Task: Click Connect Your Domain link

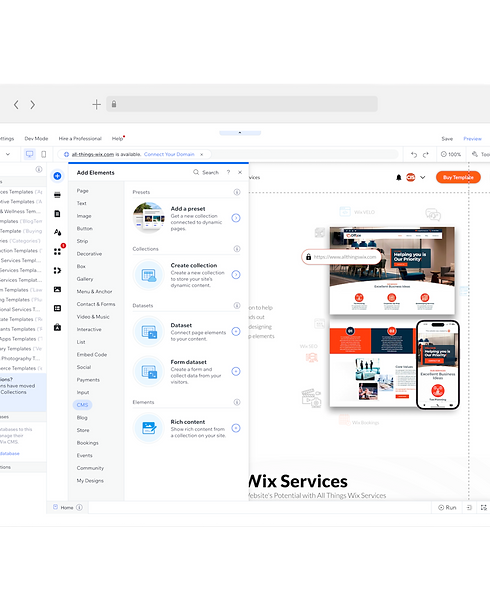Action: (x=169, y=154)
